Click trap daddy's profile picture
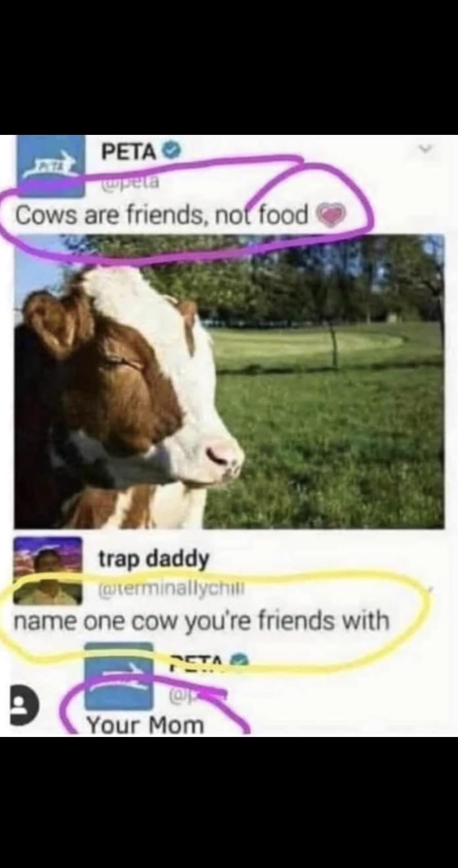The image size is (458, 868). point(48,571)
